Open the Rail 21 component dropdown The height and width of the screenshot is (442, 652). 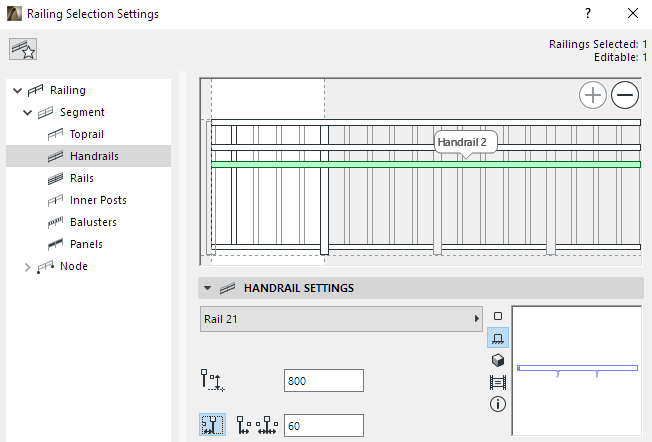coord(341,319)
